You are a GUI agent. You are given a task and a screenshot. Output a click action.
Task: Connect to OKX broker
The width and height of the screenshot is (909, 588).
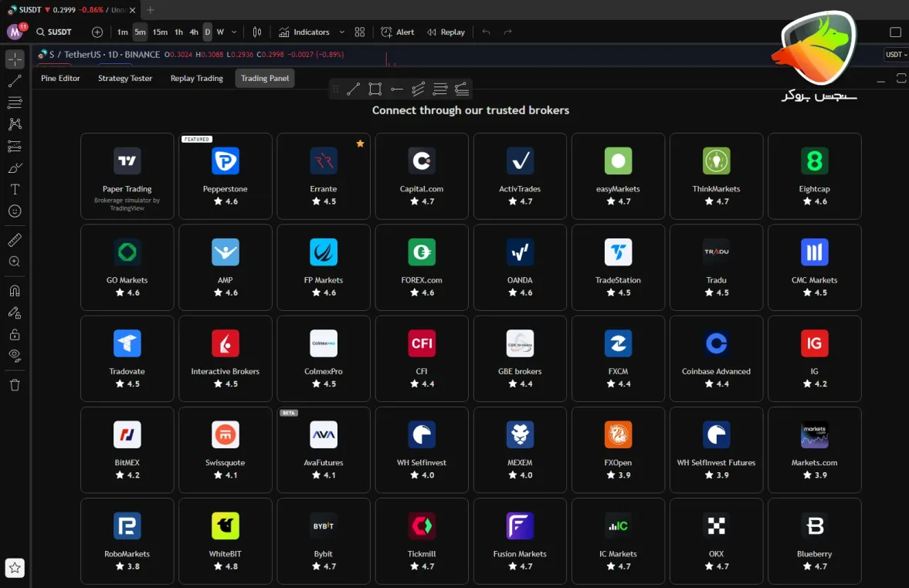coord(716,541)
